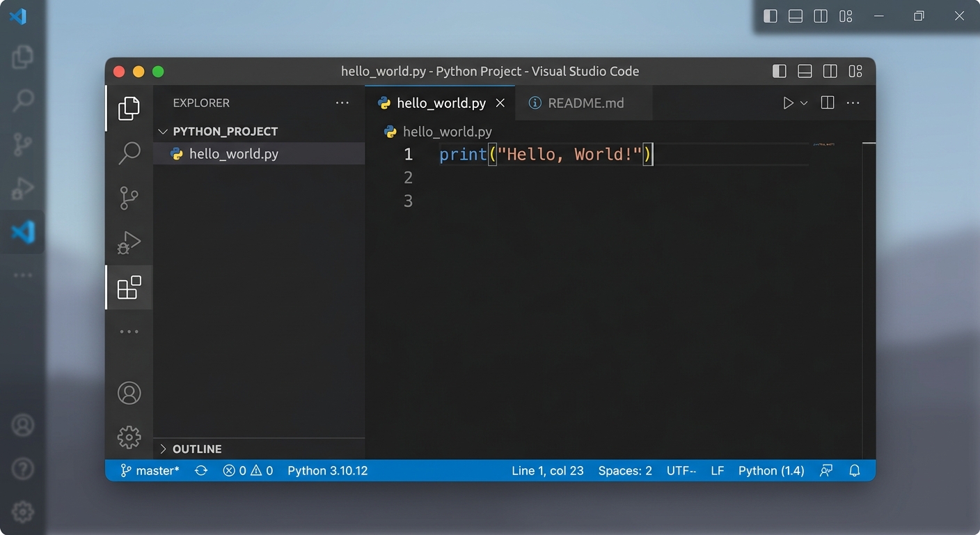Viewport: 980px width, 535px height.
Task: Open Explorer panel more actions menu
Action: coord(342,103)
